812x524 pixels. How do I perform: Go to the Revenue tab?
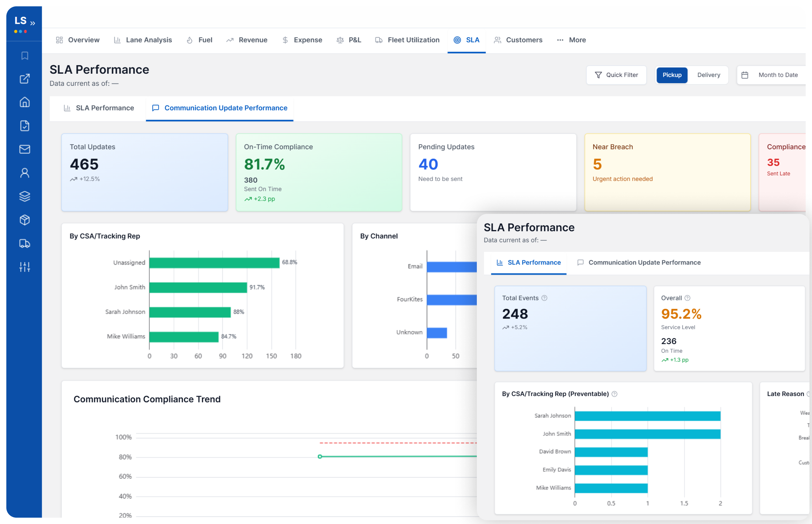pos(247,40)
